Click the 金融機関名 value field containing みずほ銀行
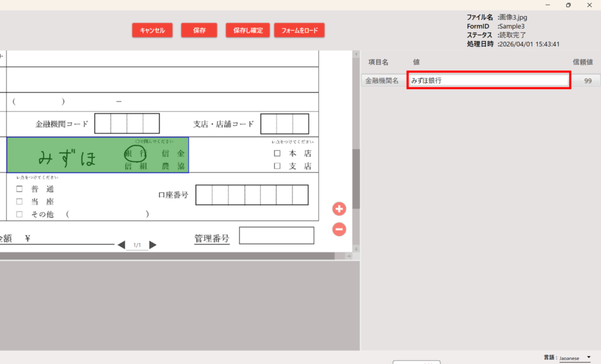Screen dimensions: 601x364 coord(488,81)
